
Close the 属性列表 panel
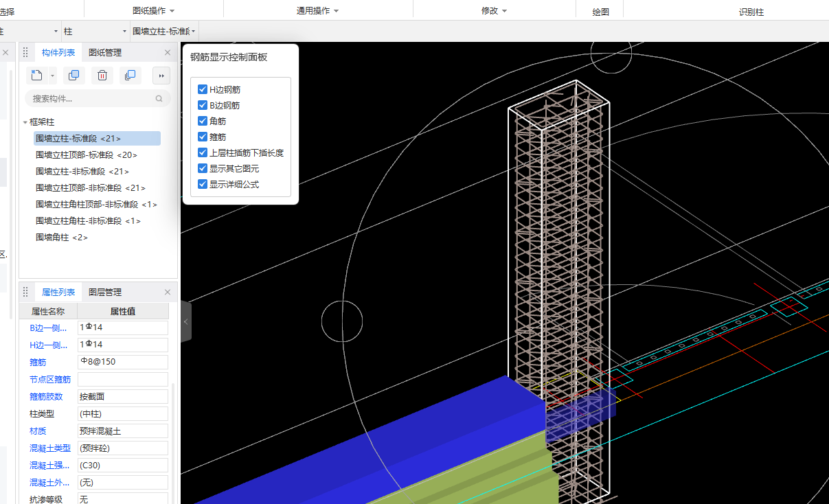coord(168,292)
